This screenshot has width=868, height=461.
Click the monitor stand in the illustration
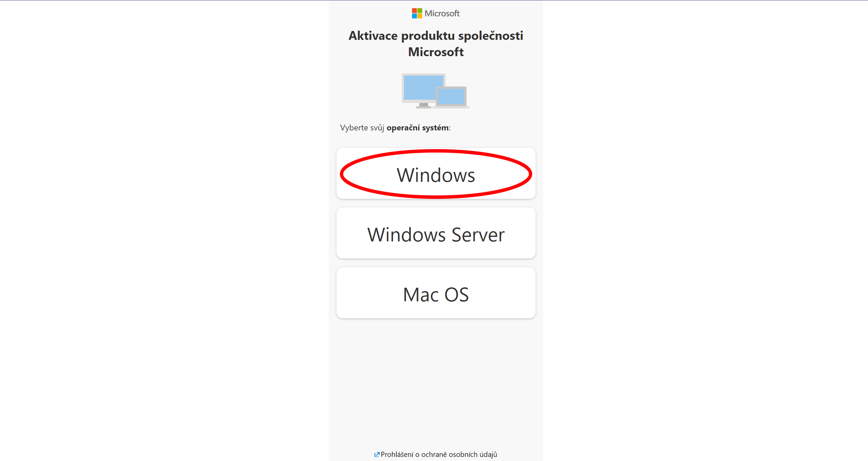pyautogui.click(x=424, y=106)
